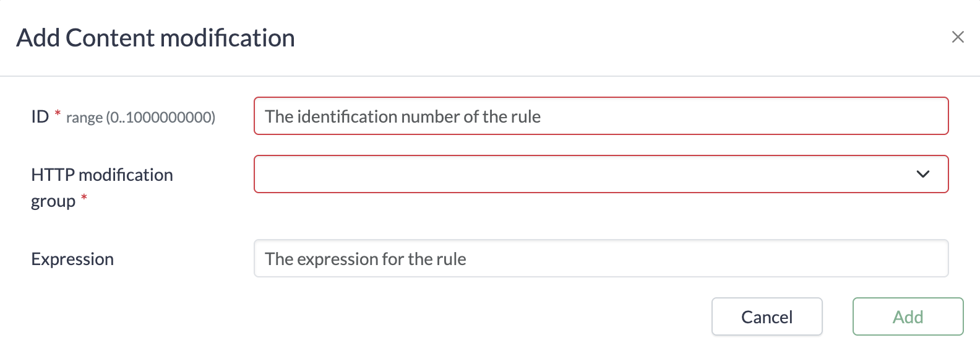Click the asterisk after HTTP modification group
The width and height of the screenshot is (980, 353).
pyautogui.click(x=84, y=198)
